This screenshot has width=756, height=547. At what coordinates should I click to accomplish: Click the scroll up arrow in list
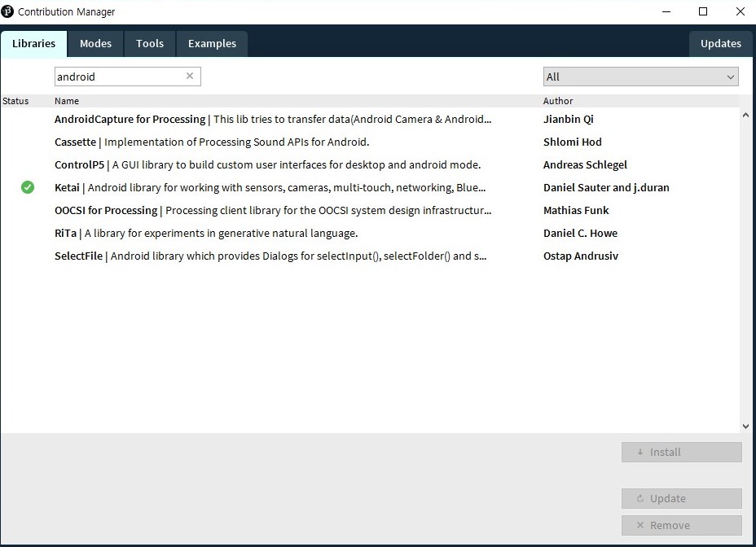tap(745, 116)
